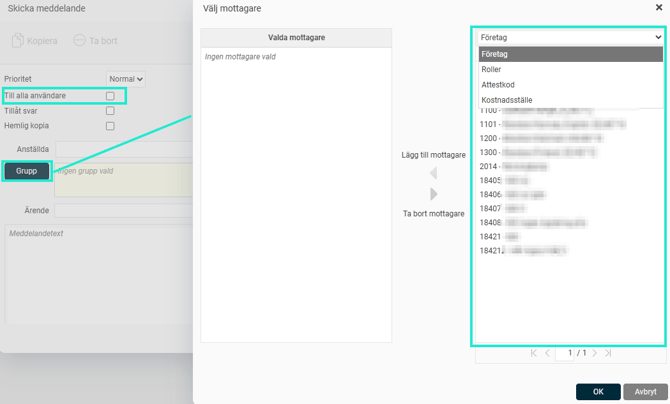
Task: Open the Prioritet Normal dropdown
Action: tap(126, 78)
